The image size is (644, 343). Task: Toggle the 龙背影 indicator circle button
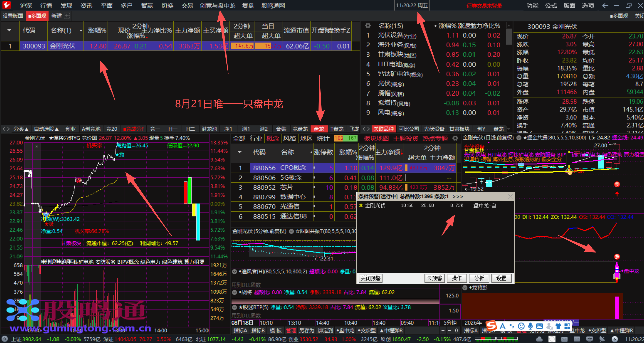coord(465,288)
